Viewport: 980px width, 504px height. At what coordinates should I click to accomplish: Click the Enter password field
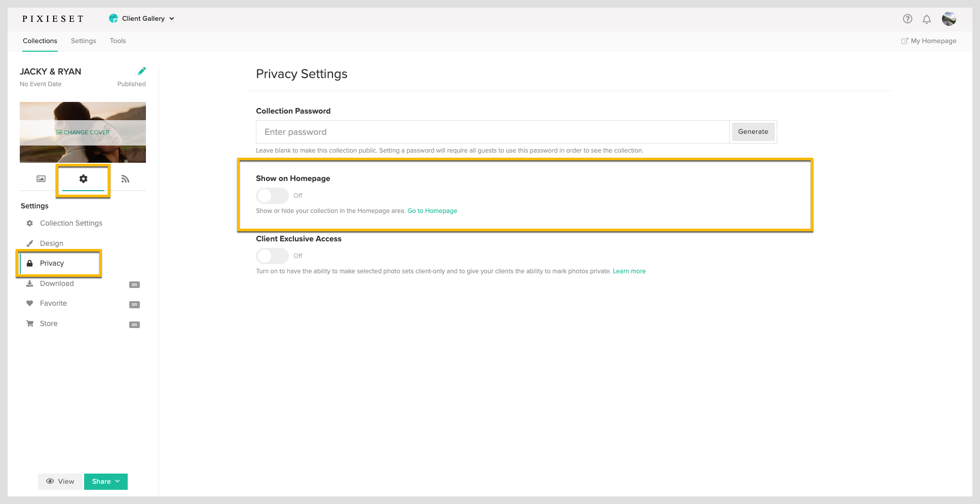pos(493,132)
